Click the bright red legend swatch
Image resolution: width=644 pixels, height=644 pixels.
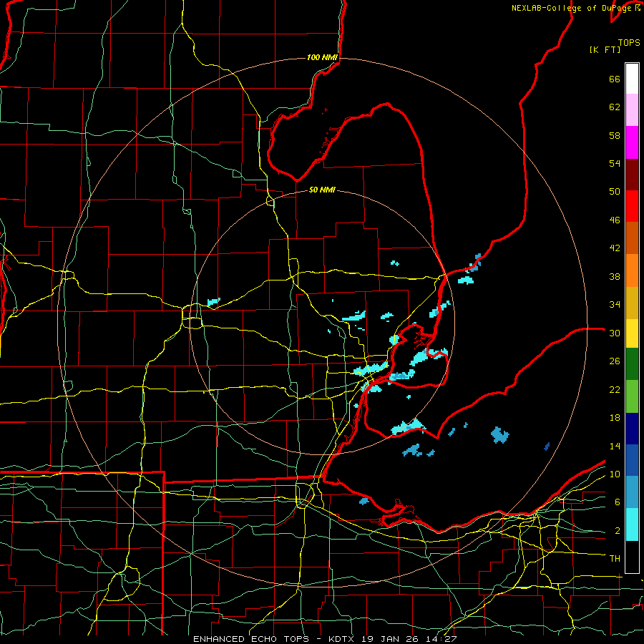point(632,206)
